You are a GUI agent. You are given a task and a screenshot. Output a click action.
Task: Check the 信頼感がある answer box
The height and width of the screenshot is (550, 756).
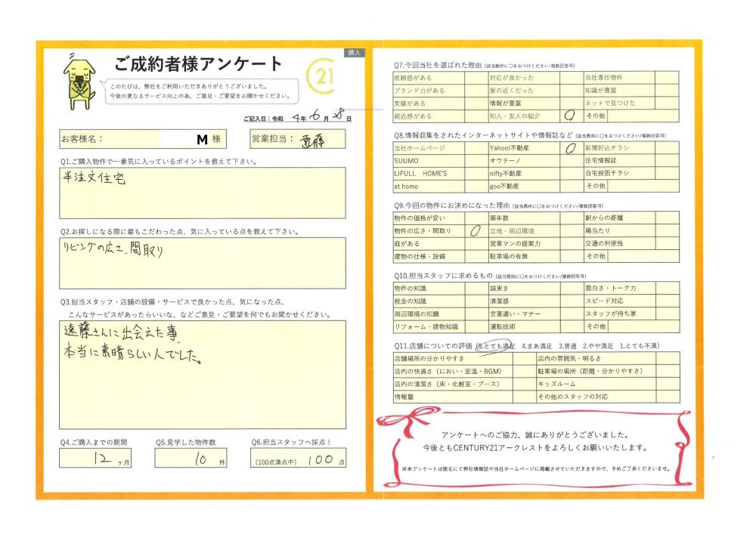(x=476, y=78)
